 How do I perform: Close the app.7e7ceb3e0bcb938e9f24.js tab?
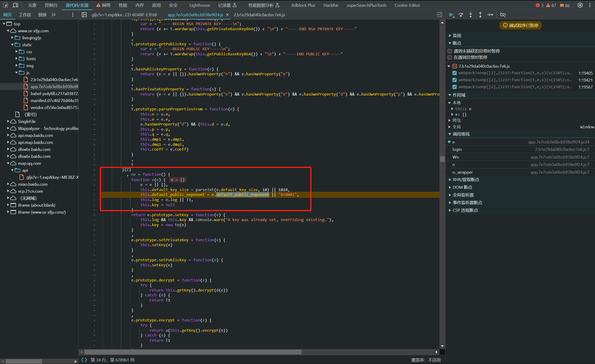click(227, 15)
